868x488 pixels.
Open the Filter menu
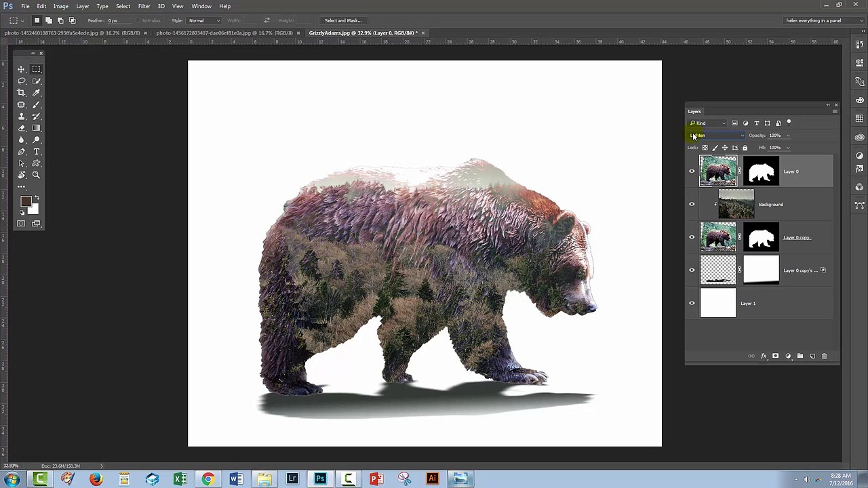click(x=144, y=6)
